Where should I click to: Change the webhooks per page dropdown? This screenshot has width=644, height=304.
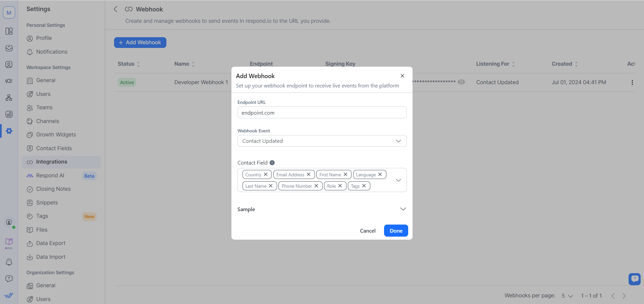point(567,296)
